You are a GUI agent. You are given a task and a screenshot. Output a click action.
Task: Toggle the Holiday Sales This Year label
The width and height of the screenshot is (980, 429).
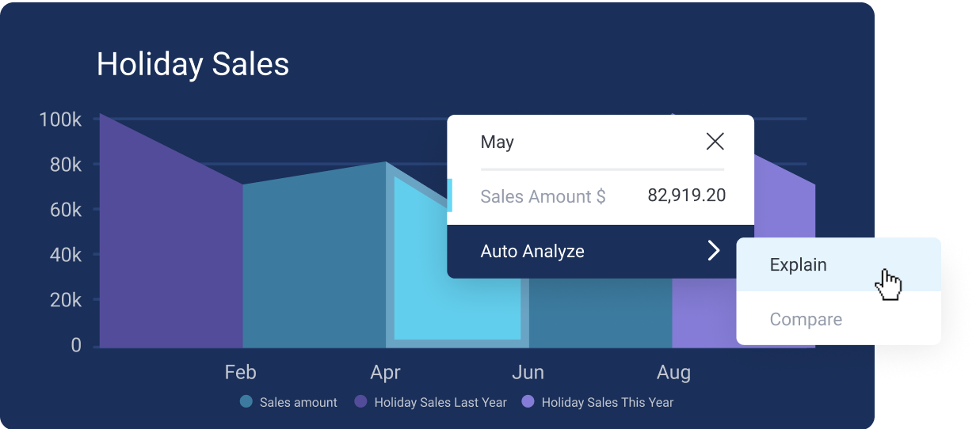[607, 402]
